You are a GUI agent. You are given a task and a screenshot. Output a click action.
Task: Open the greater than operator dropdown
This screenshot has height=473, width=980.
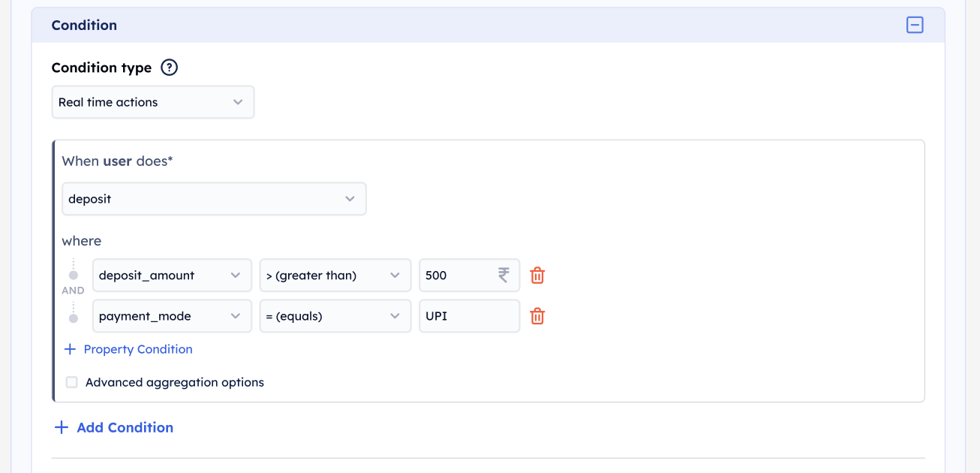(x=335, y=276)
